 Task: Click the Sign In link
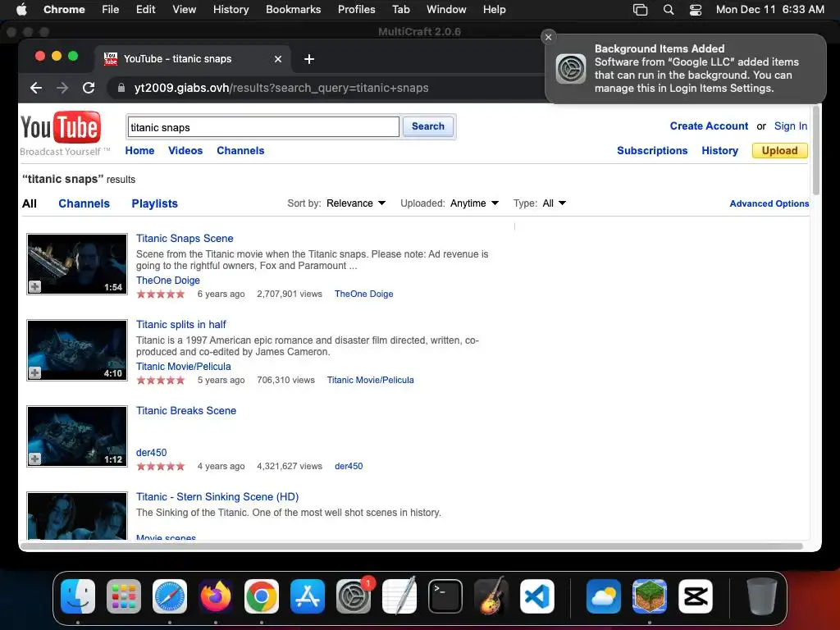[x=790, y=126]
